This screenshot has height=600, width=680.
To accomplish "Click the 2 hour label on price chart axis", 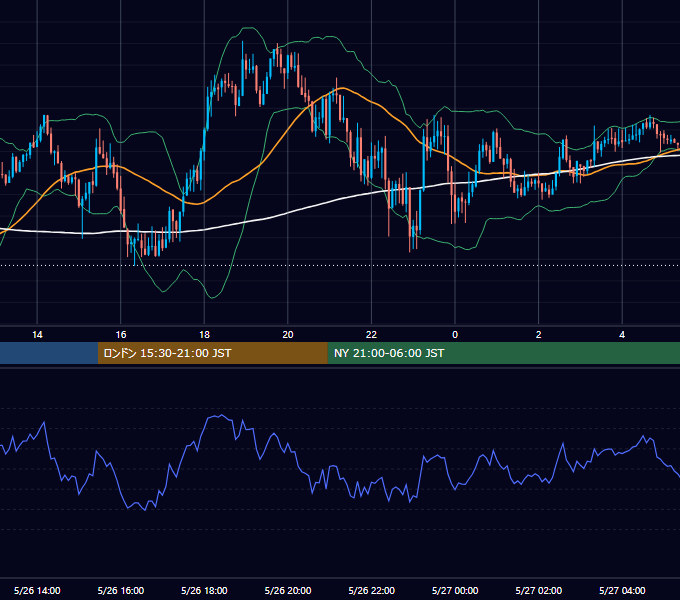I will (x=539, y=335).
